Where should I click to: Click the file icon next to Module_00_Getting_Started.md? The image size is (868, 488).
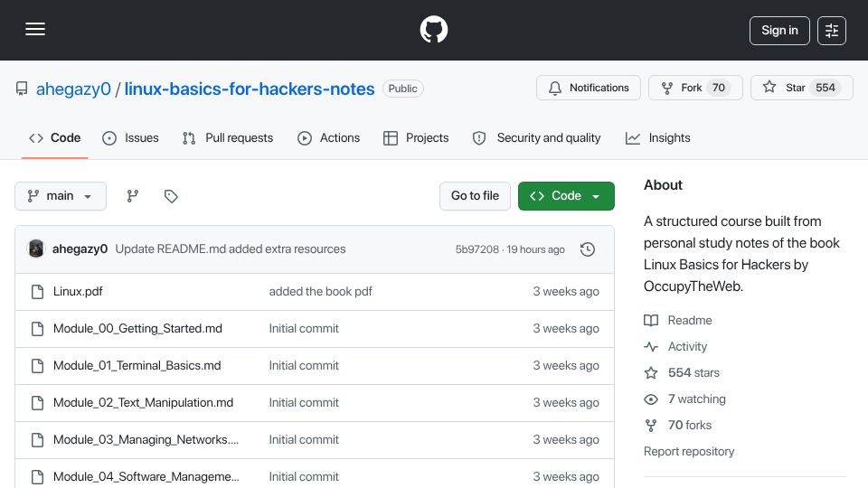(38, 329)
